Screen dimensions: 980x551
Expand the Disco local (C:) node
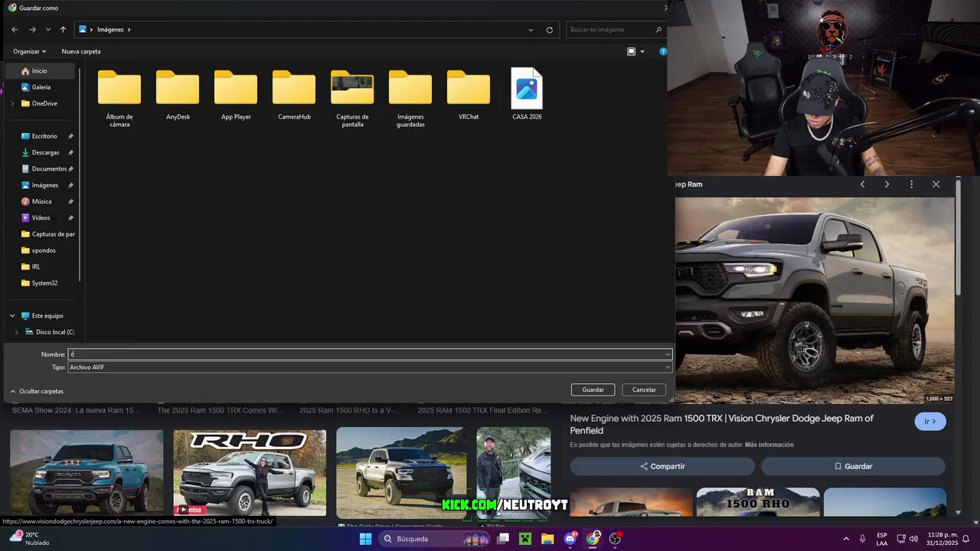[17, 332]
